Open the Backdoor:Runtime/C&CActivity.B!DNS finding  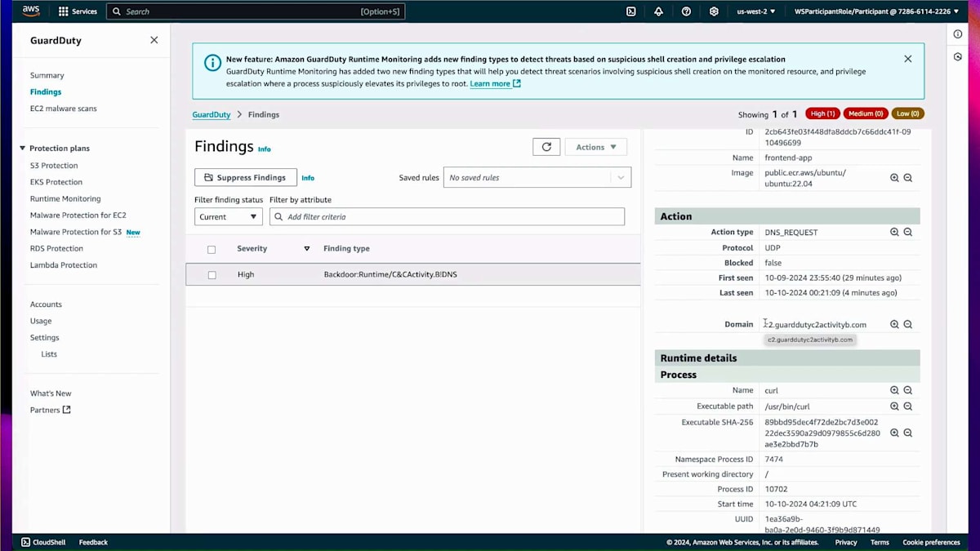coord(390,274)
